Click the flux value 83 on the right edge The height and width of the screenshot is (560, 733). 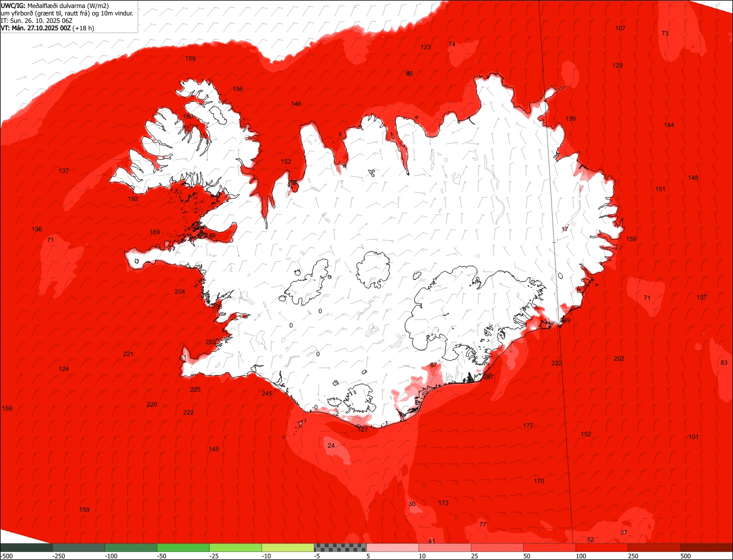pyautogui.click(x=724, y=362)
